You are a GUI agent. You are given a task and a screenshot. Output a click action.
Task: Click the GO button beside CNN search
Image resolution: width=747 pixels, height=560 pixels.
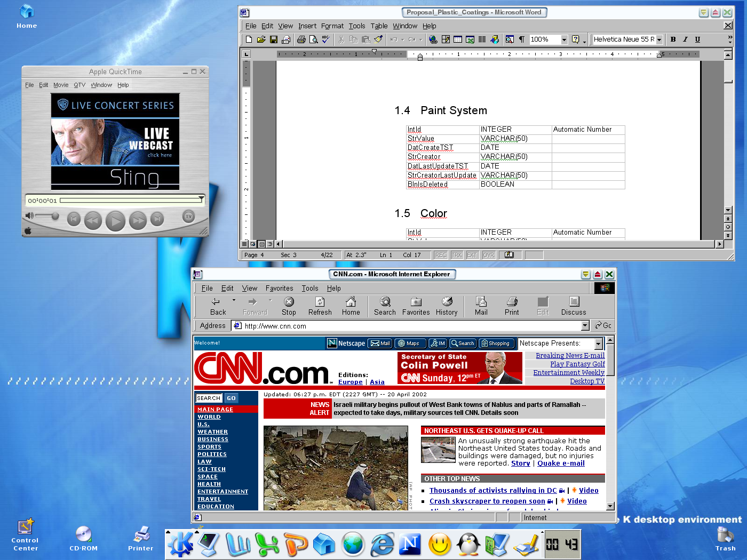coord(231,398)
